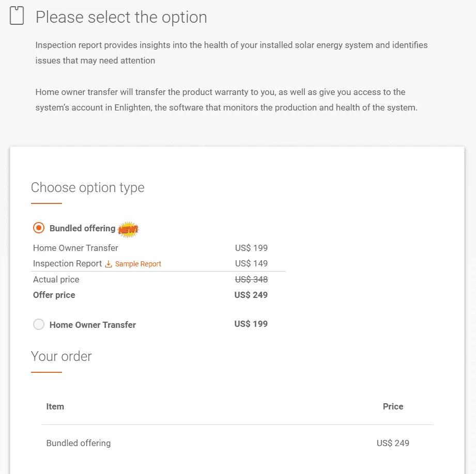Click the Inspection Report line item text
This screenshot has height=474, width=476.
click(x=67, y=263)
